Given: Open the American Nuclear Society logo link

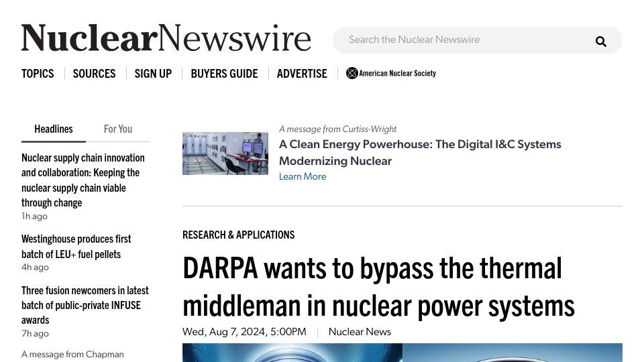Looking at the screenshot, I should [391, 73].
